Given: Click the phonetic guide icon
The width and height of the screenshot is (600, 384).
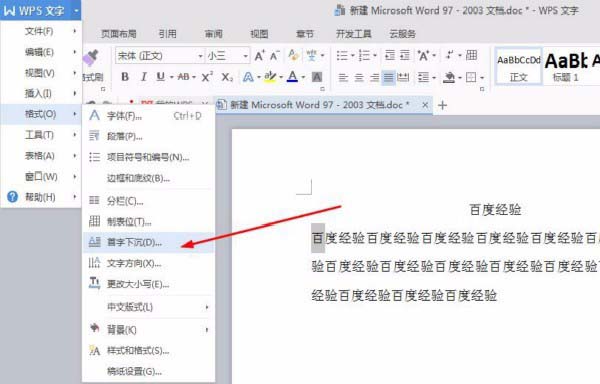Looking at the screenshot, I should click(311, 55).
